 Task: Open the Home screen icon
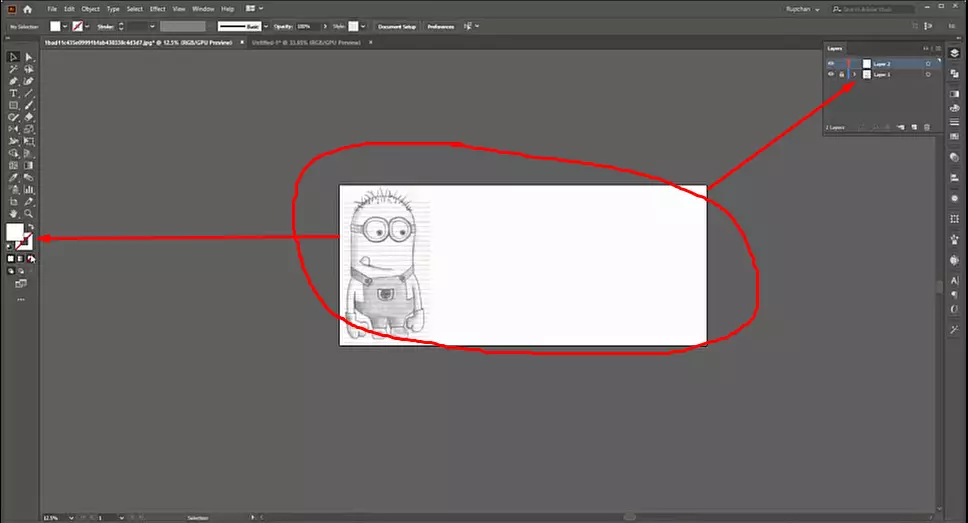point(27,9)
